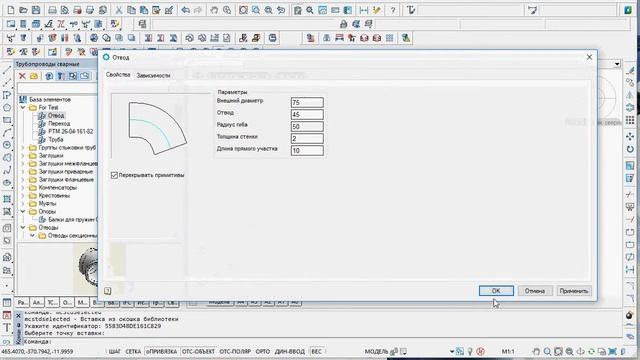Click the lock icon in layer toolbar
The image size is (640, 360).
coord(344,24)
